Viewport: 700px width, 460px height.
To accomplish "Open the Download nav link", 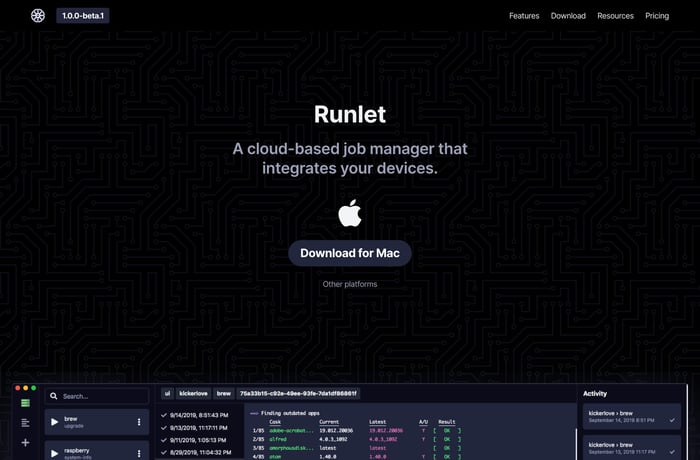I will 568,16.
